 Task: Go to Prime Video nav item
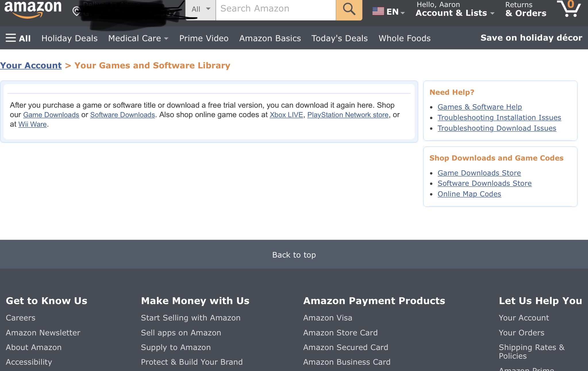(x=204, y=38)
